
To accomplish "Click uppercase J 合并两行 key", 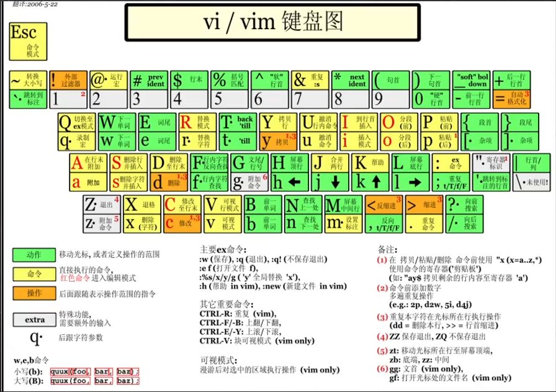I will coord(330,163).
